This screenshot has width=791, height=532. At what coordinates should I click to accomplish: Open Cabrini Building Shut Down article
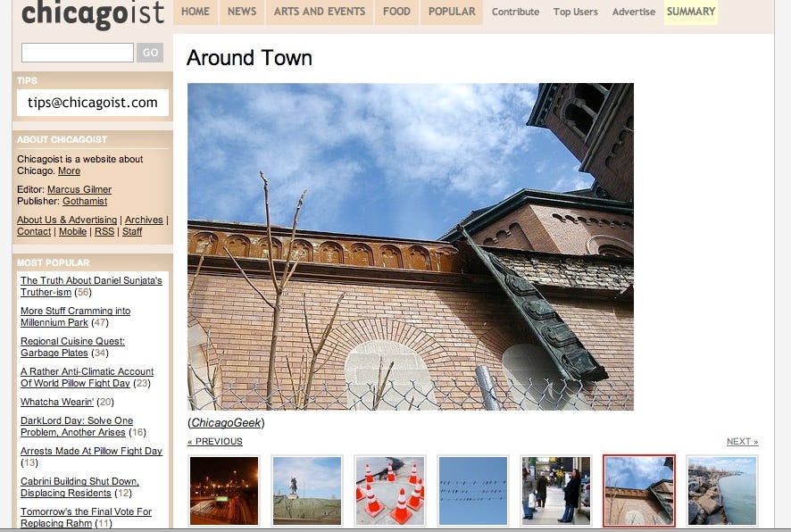click(79, 487)
